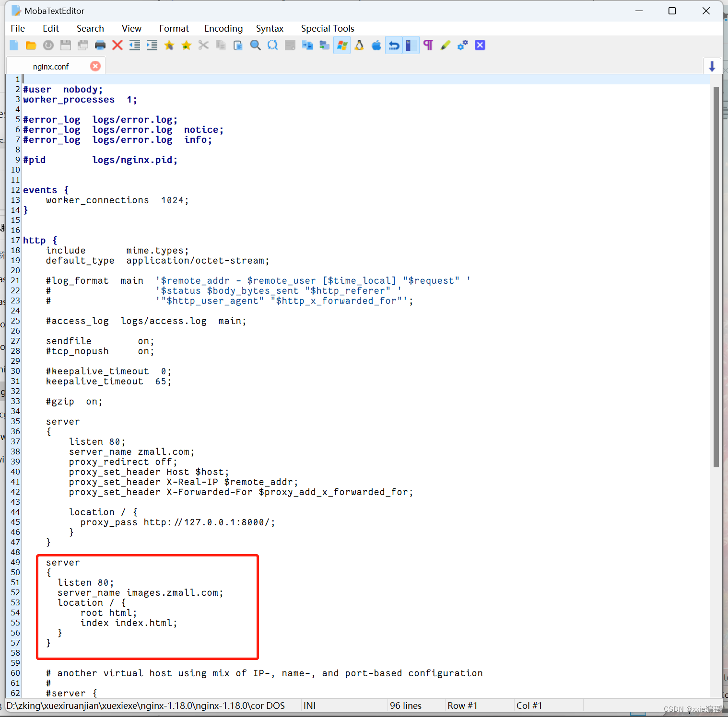
Task: Toggle word wrap icon
Action: tap(394, 46)
